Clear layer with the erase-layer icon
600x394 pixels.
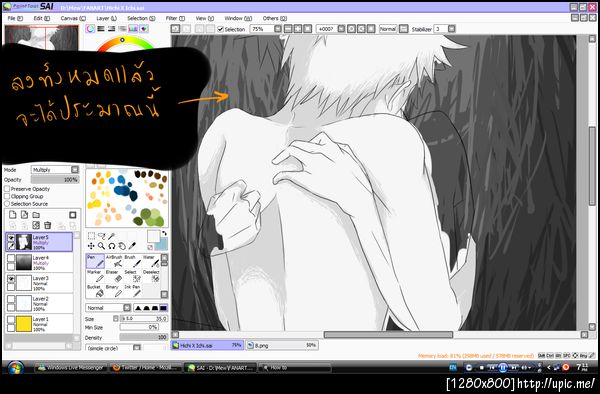coord(36,225)
